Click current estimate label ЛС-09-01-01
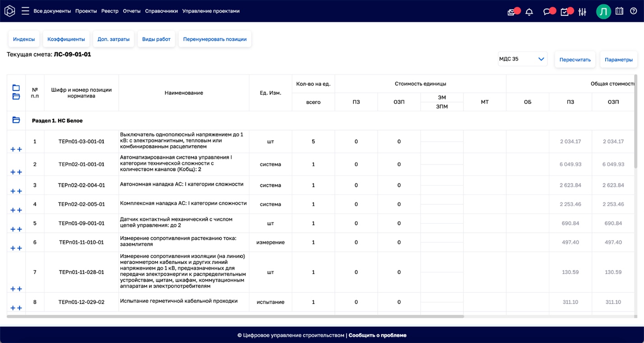The height and width of the screenshot is (343, 644). click(72, 54)
